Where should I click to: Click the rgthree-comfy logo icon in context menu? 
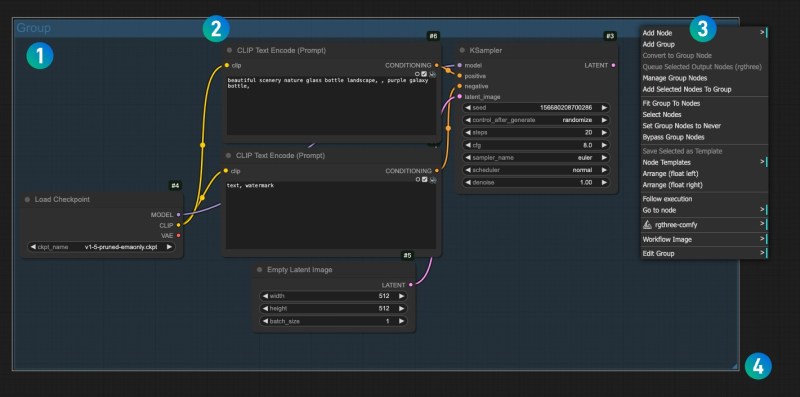647,225
